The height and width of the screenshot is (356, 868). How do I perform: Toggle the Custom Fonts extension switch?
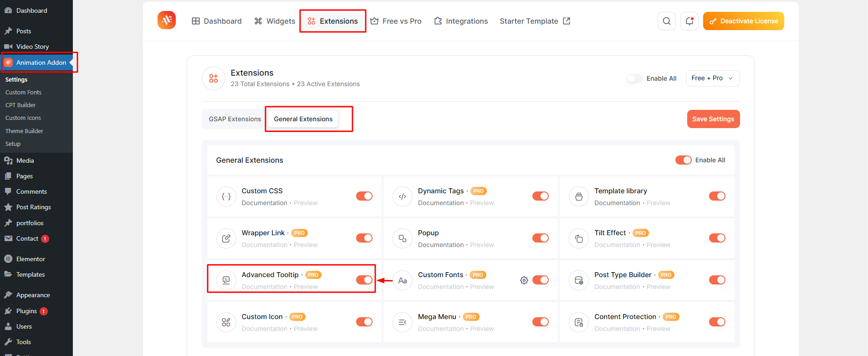[541, 280]
